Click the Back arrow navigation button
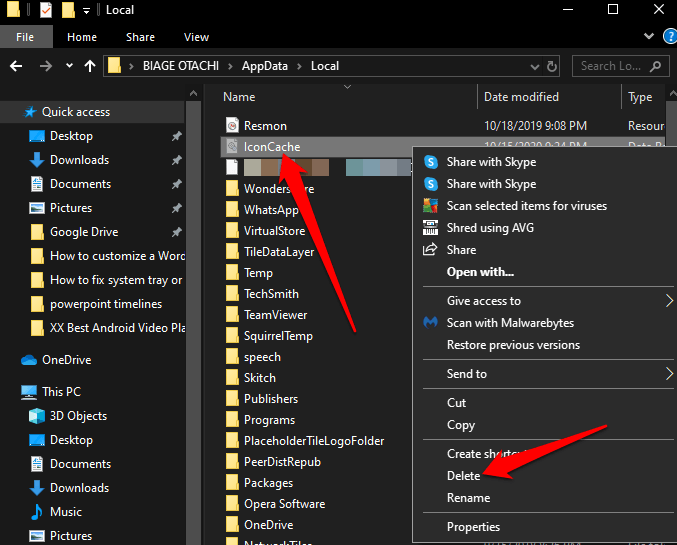Viewport: 677px width, 545px height. click(16, 66)
